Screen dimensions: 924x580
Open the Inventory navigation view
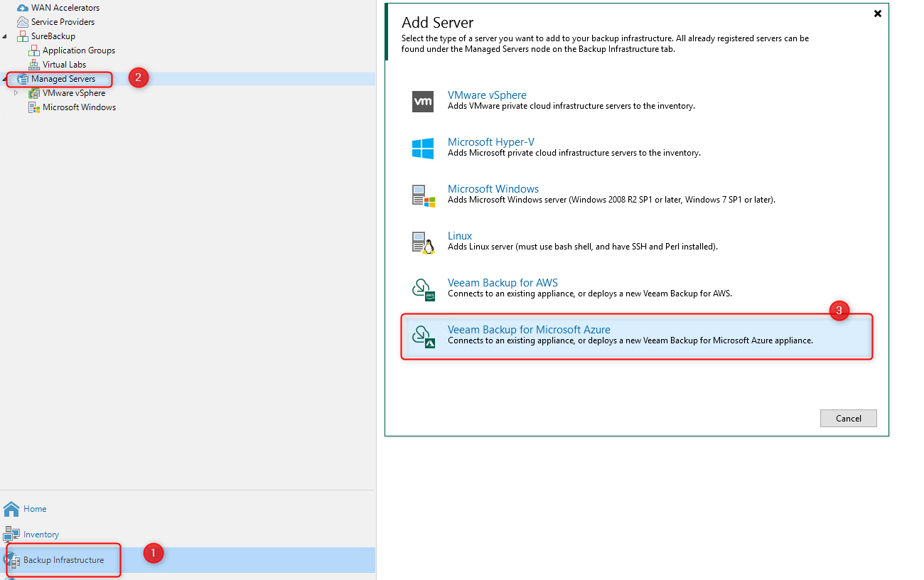click(41, 535)
